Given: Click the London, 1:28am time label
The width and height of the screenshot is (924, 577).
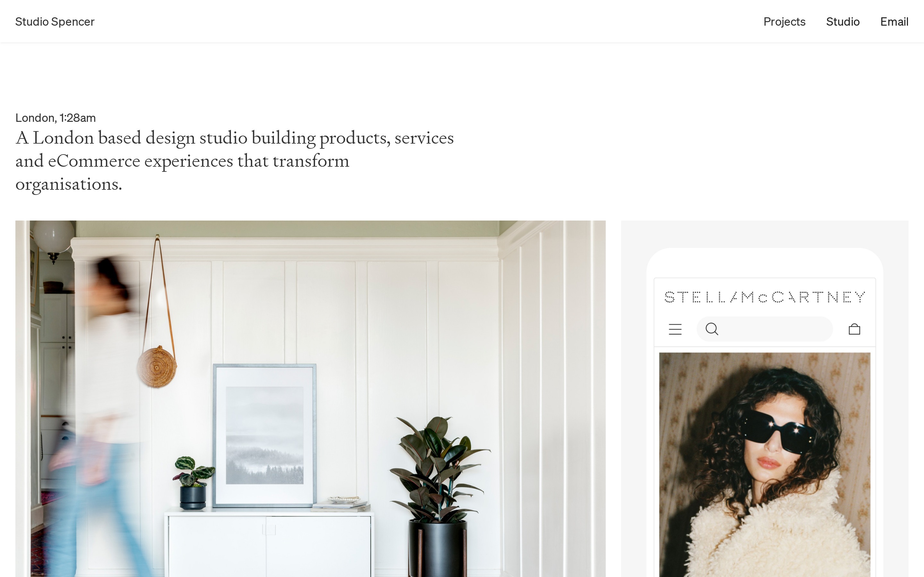Looking at the screenshot, I should coord(56,118).
